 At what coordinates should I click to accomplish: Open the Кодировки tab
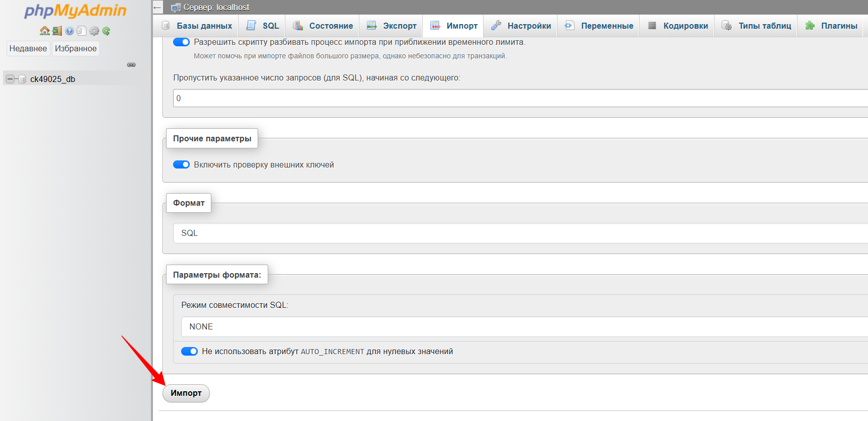tap(677, 26)
